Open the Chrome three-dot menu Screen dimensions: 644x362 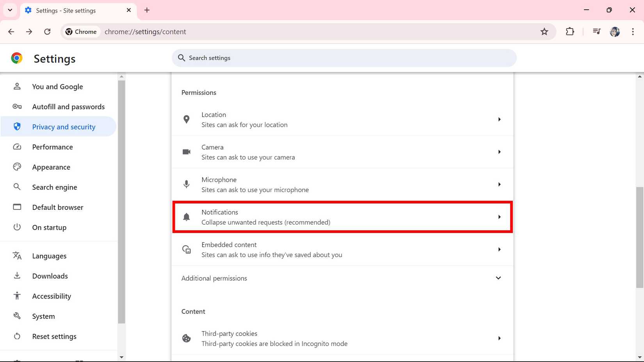click(633, 32)
